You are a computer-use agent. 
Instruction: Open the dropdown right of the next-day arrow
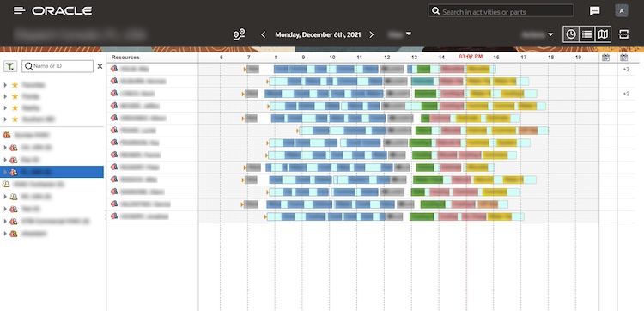pos(399,34)
